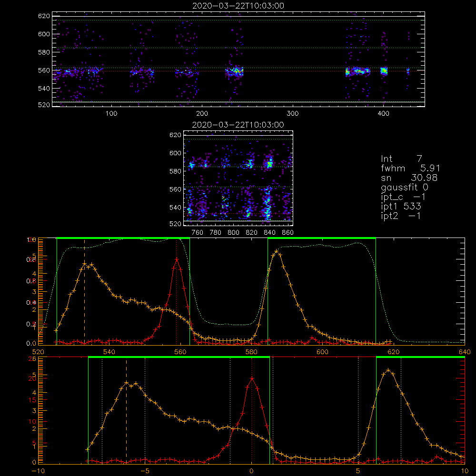Image resolution: width=476 pixels, height=476 pixels.
Task: Click x-axis label 10 of the bottom plot
Action: (465, 471)
